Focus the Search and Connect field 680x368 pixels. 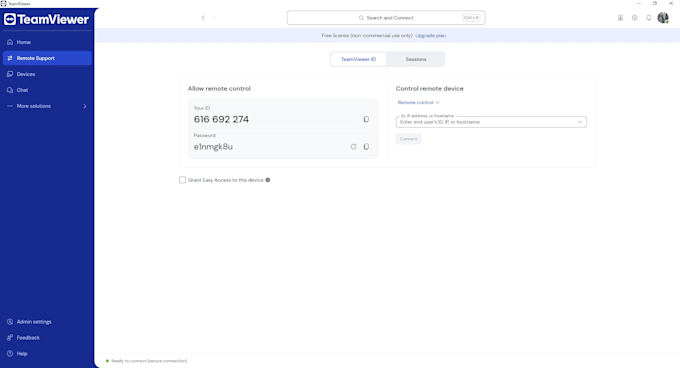(x=386, y=18)
